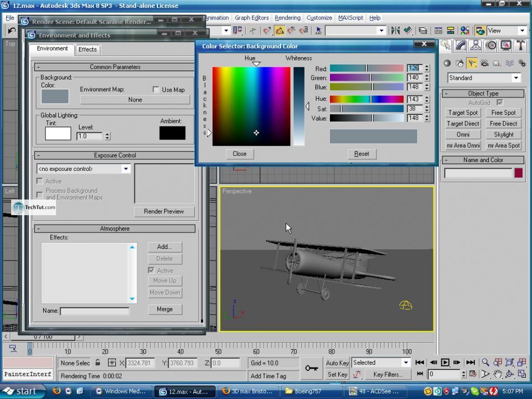The height and width of the screenshot is (399, 532).
Task: Click the Render Preview button
Action: click(164, 212)
